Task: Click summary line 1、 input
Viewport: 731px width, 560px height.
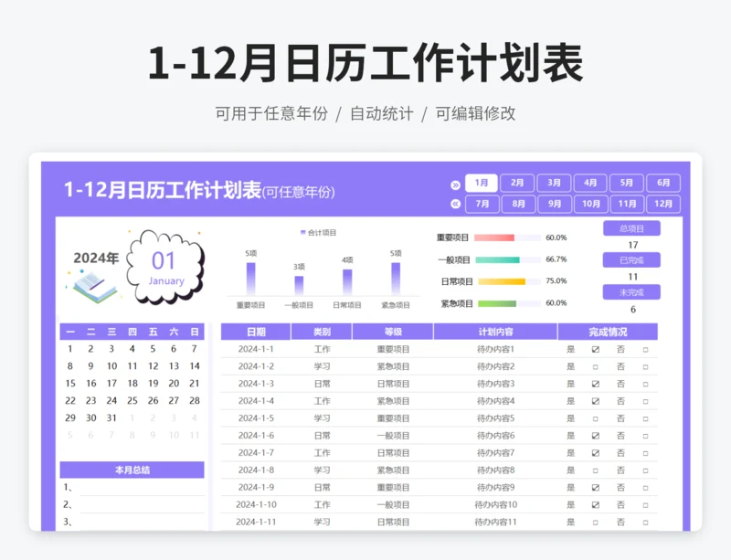Action: click(143, 488)
